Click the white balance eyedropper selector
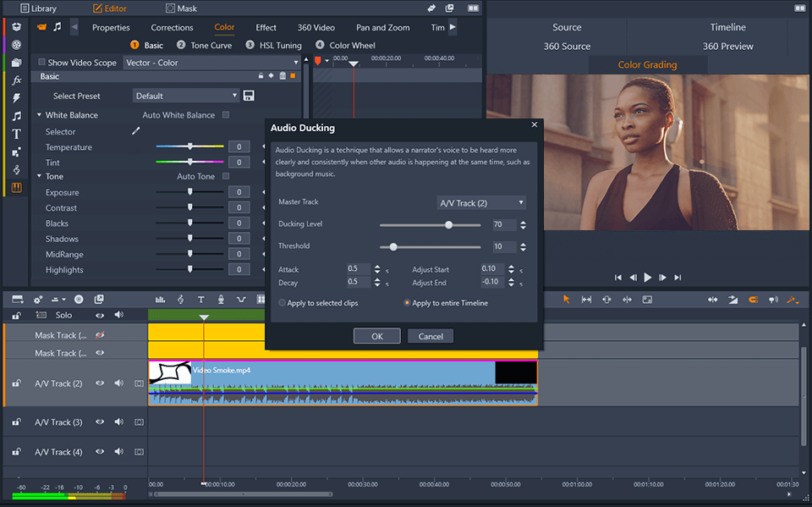812x507 pixels. [x=134, y=132]
